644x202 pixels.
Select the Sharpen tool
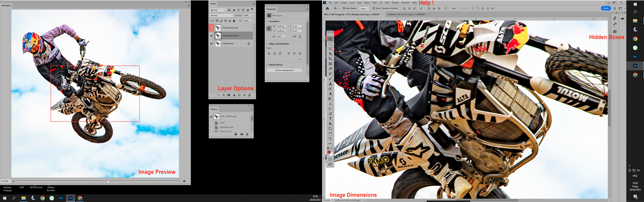pos(330,104)
